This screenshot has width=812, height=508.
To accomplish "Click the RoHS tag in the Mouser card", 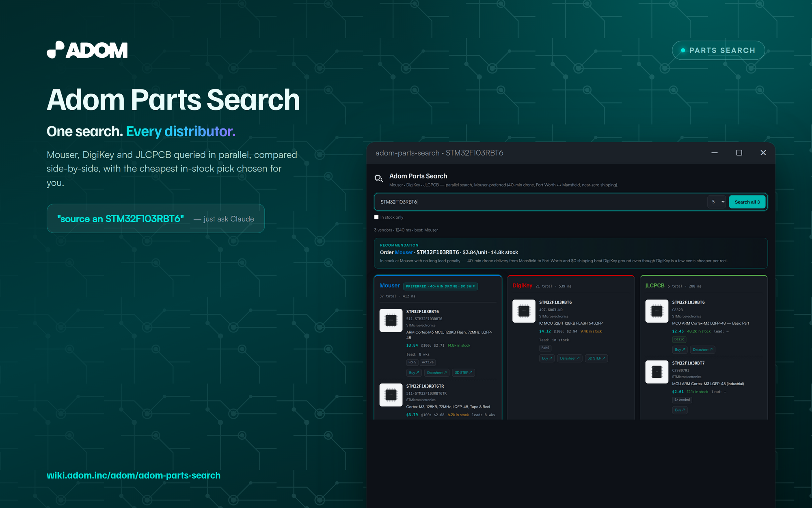I will [412, 363].
